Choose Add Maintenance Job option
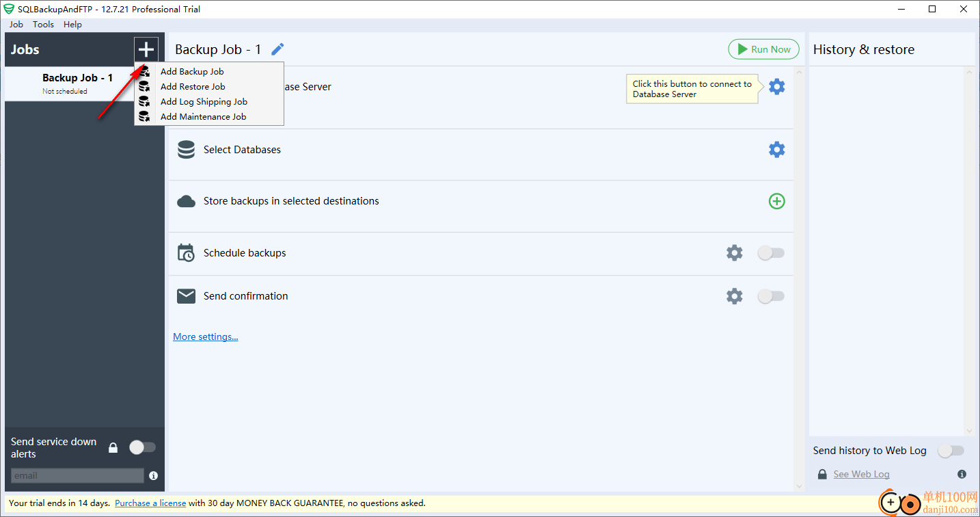980x517 pixels. [x=209, y=116]
